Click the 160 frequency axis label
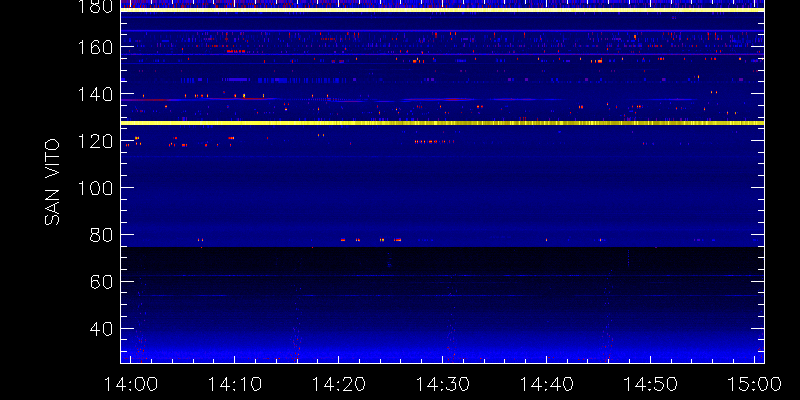The width and height of the screenshot is (800, 400). coord(94,47)
